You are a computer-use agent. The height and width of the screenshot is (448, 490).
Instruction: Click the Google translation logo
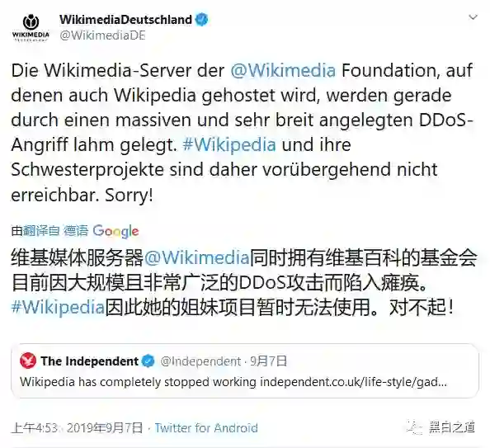tap(115, 231)
